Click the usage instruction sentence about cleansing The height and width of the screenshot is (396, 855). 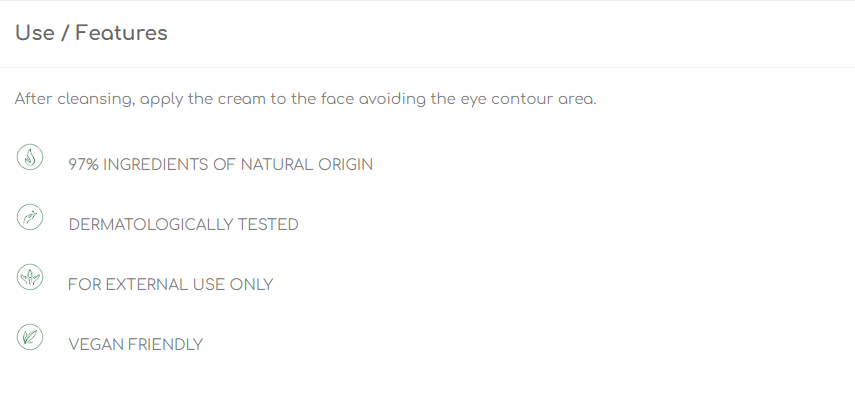[305, 99]
